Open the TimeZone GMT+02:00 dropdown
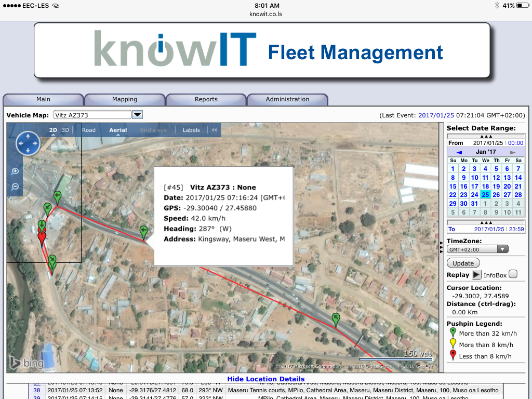Image resolution: width=532 pixels, height=399 pixels. point(477,249)
